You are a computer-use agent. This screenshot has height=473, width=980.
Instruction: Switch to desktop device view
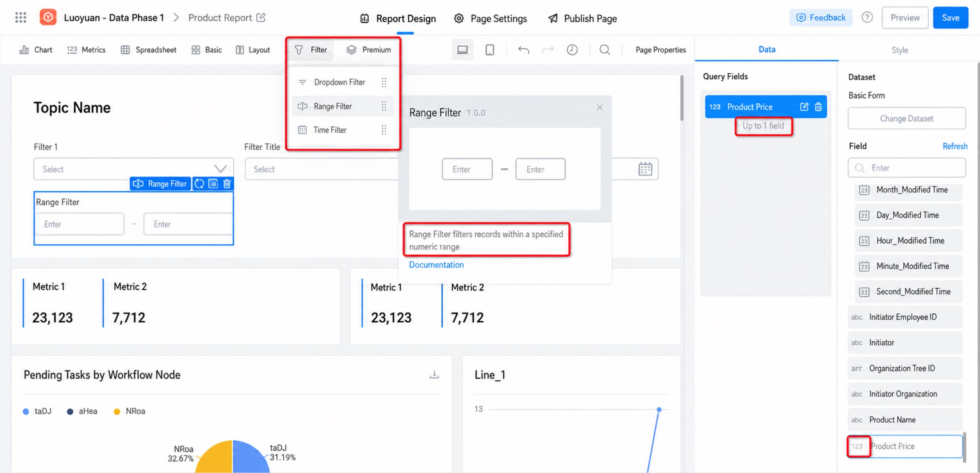(462, 50)
